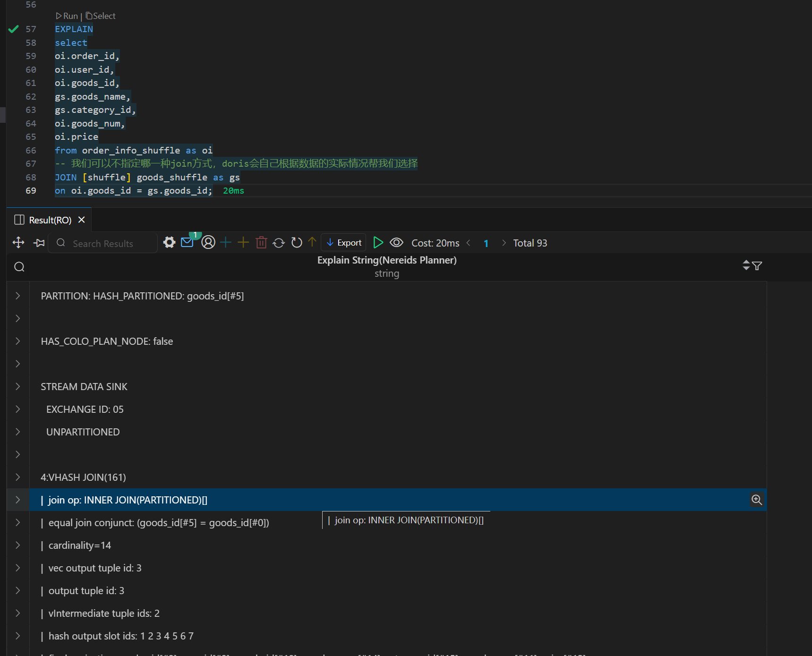Open the Result(RO) tab
Viewport: 812px width, 656px height.
(50, 220)
